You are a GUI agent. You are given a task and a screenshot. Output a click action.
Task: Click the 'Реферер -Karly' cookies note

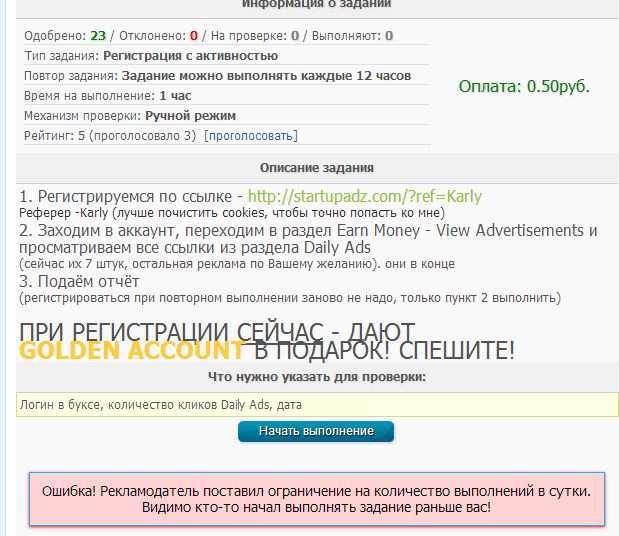tap(232, 213)
